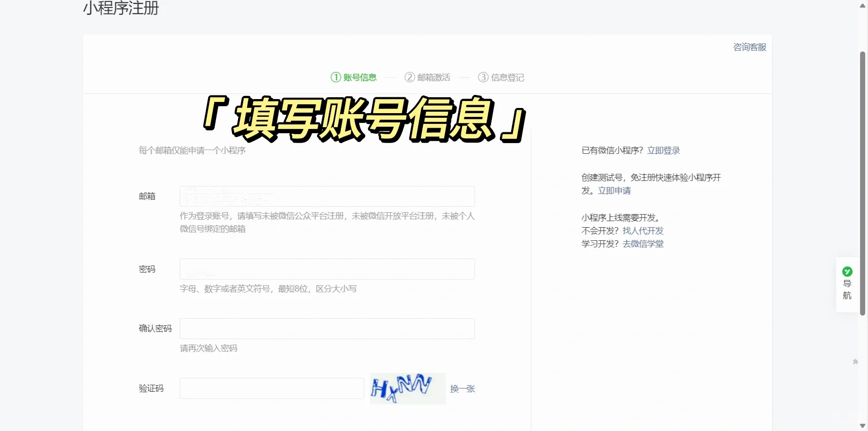Click the scrollbar up arrow
868x431 pixels.
coord(863,6)
